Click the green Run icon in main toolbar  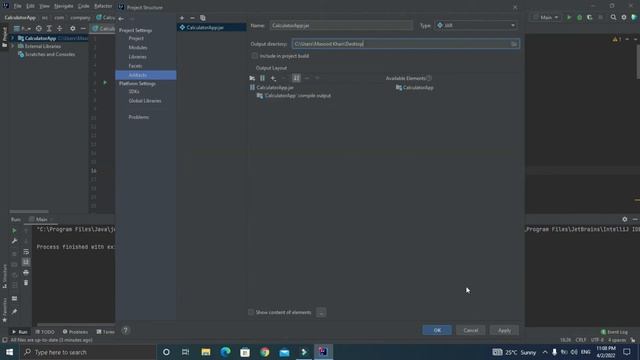[569, 18]
